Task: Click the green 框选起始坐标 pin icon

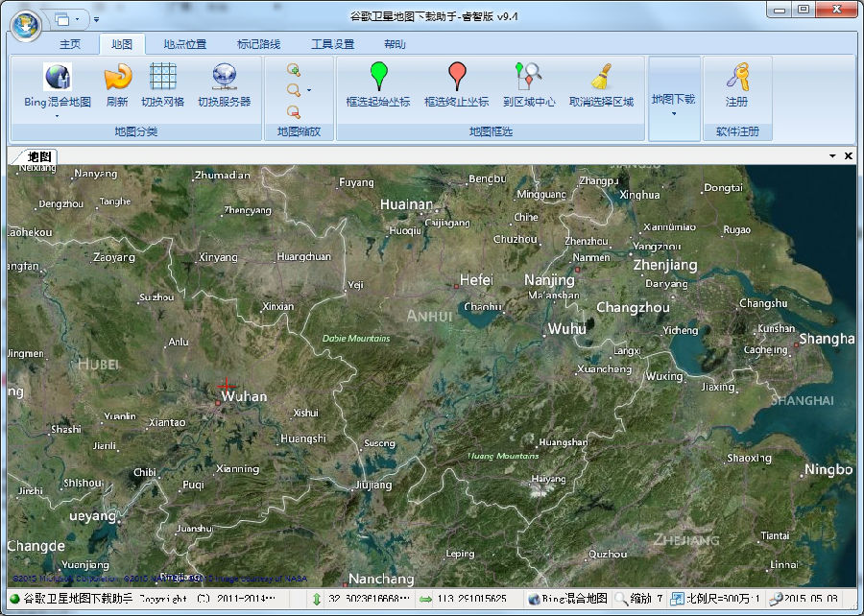Action: (x=378, y=77)
